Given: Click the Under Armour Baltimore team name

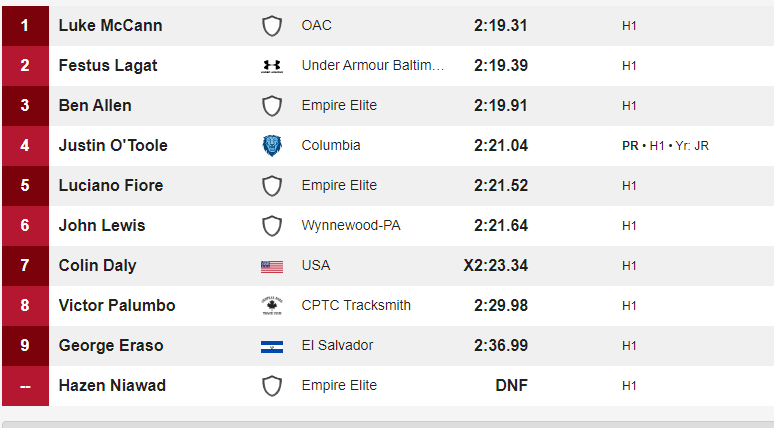Looking at the screenshot, I should 373,66.
